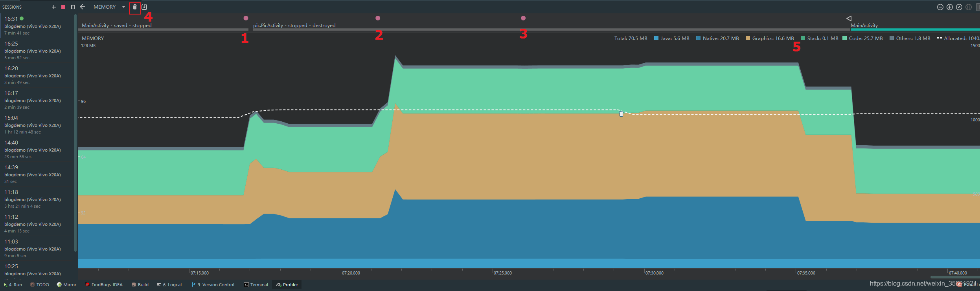Screen dimensions: 980x291
Task: Open the 10:25 blogdemo session
Action: 37,270
